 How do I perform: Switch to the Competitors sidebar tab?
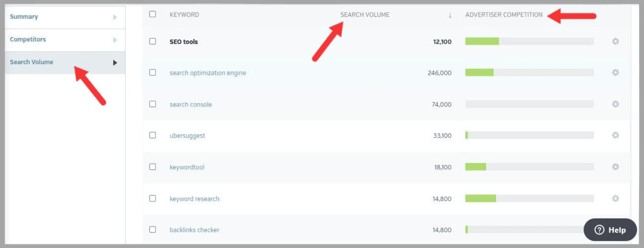[28, 39]
